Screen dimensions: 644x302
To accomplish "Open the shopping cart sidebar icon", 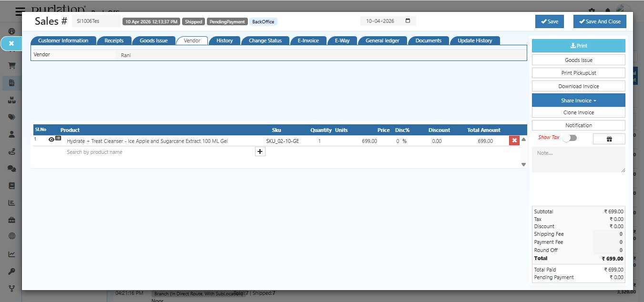I will click(x=11, y=65).
